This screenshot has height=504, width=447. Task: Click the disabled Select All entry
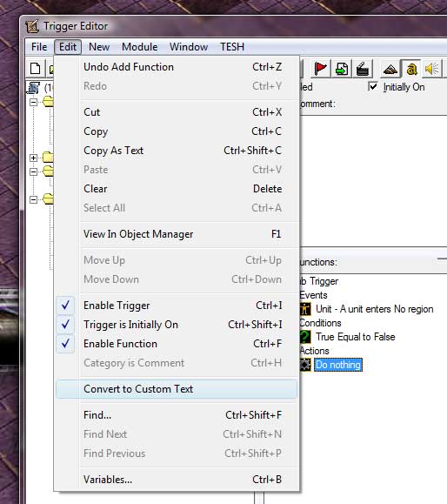point(176,208)
